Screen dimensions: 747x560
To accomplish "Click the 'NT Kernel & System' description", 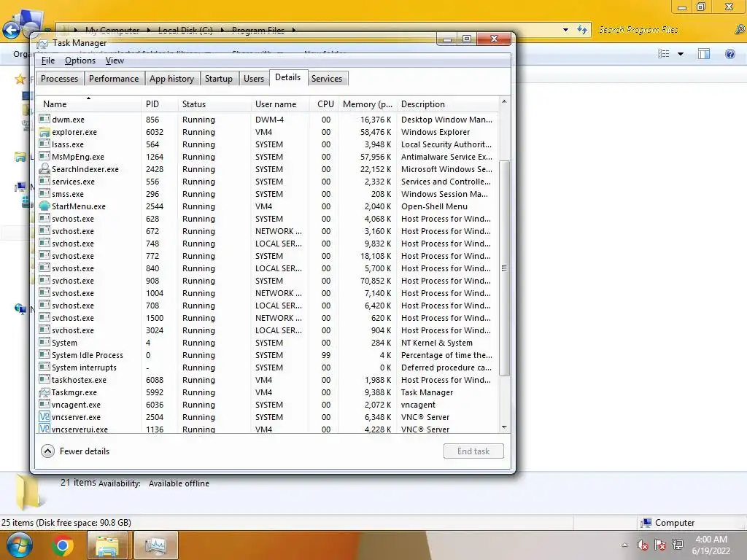I will (x=437, y=343).
